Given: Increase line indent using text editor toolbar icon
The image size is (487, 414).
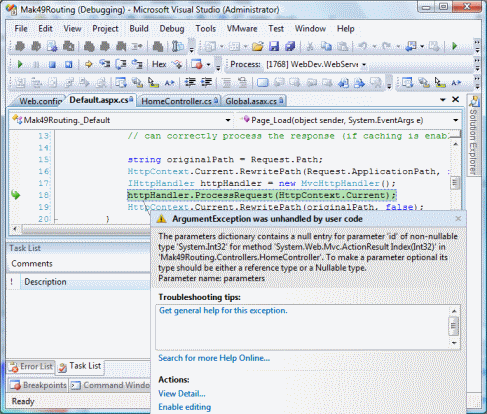Looking at the screenshot, I should coord(206,82).
